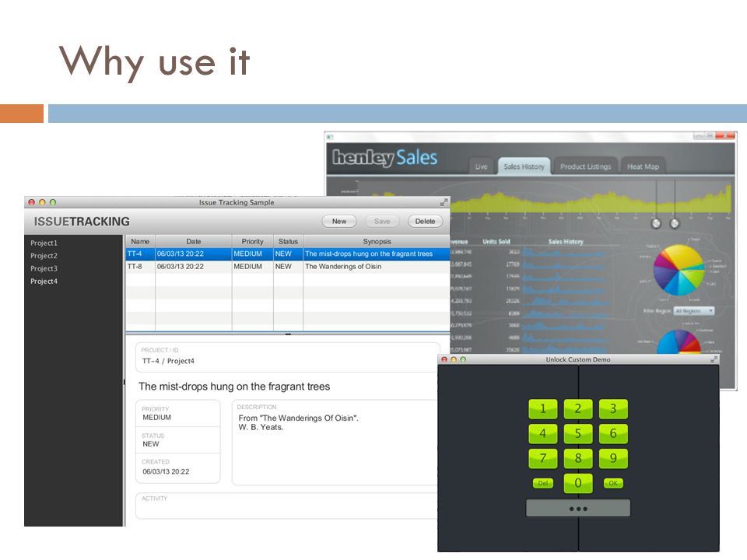Image resolution: width=747 pixels, height=560 pixels.
Task: Click the Del key on the keypad
Action: click(x=542, y=483)
